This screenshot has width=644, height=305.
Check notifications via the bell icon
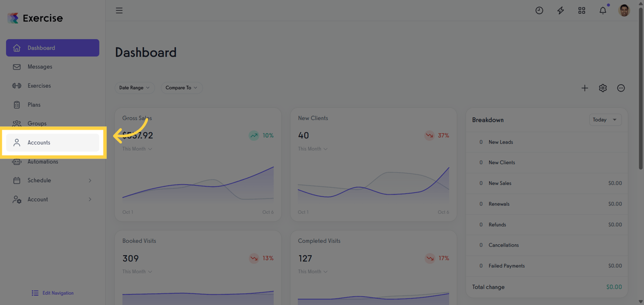[x=603, y=10]
